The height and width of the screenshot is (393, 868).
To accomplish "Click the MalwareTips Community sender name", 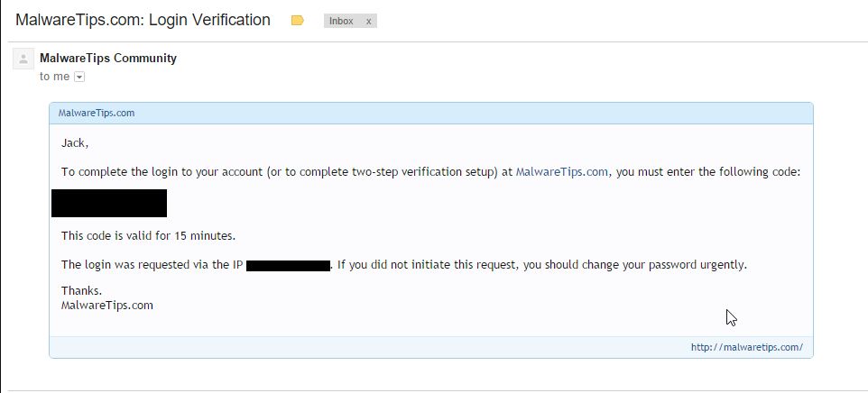I will click(x=108, y=59).
